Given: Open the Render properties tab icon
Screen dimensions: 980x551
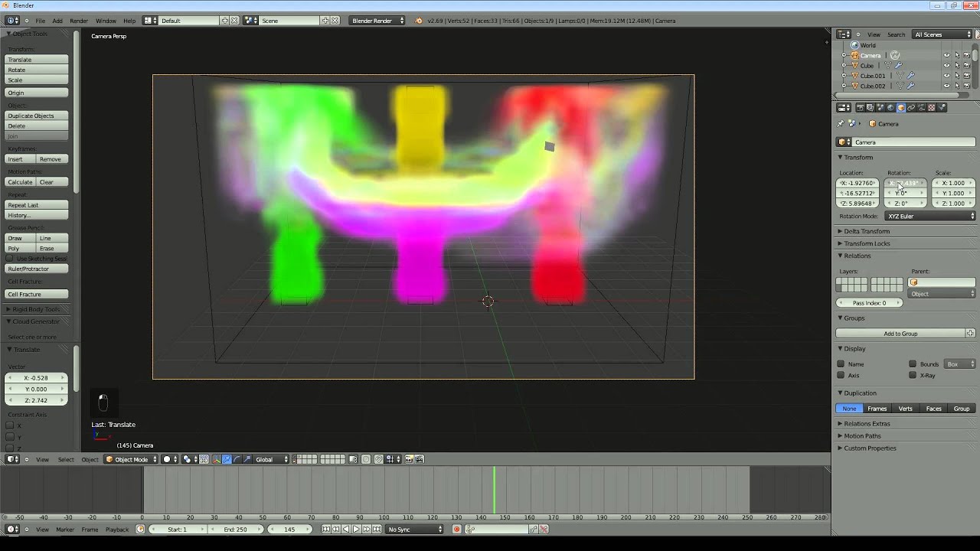Looking at the screenshot, I should pyautogui.click(x=861, y=108).
